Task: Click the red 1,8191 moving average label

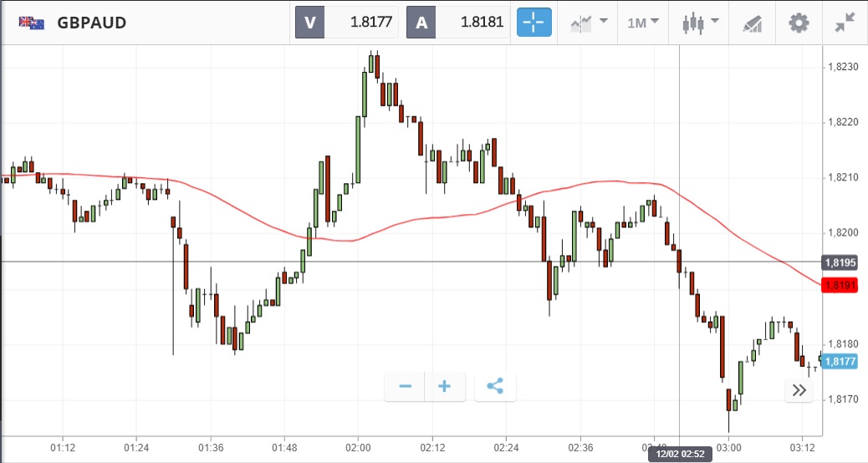Action: tap(839, 285)
